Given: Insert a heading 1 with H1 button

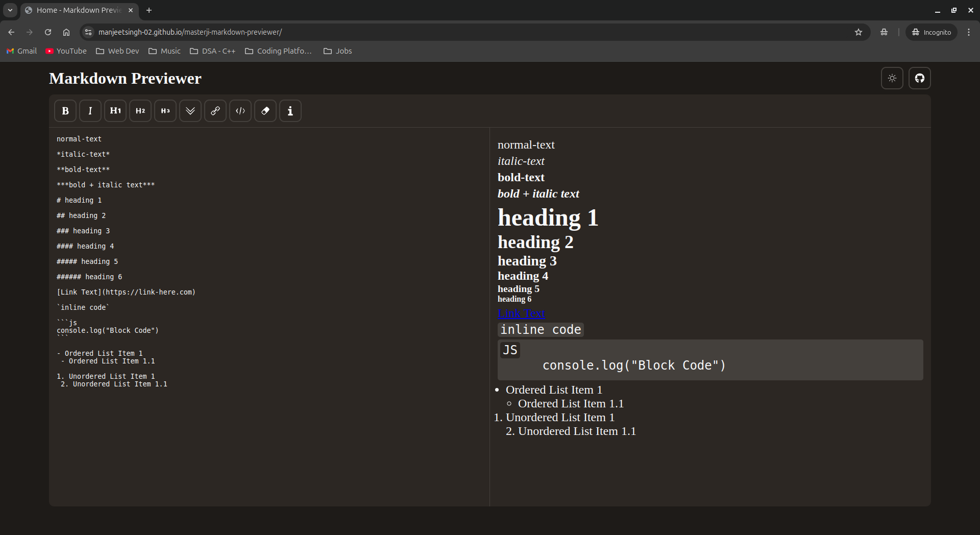Looking at the screenshot, I should coord(115,111).
